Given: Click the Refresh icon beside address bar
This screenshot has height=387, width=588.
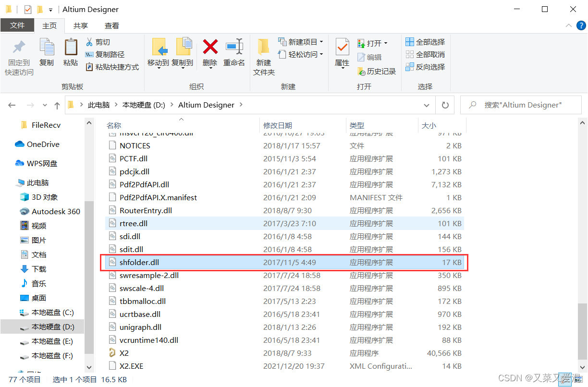Looking at the screenshot, I should tap(445, 105).
